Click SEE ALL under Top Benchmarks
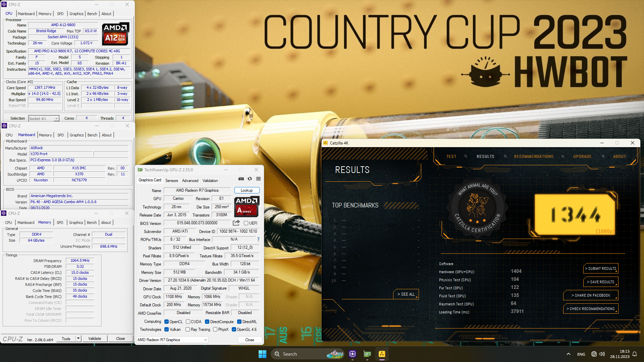Image resolution: width=644 pixels, height=362 pixels. pos(406,294)
